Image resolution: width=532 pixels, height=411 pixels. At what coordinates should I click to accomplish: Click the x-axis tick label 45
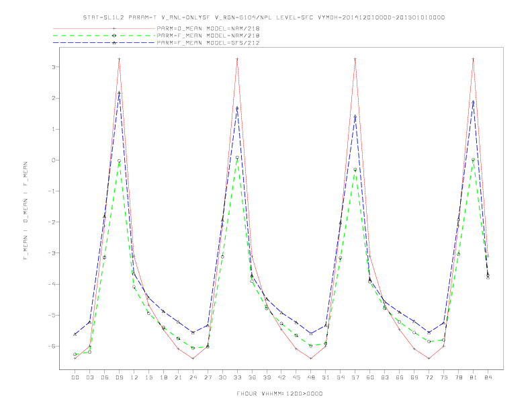296,377
